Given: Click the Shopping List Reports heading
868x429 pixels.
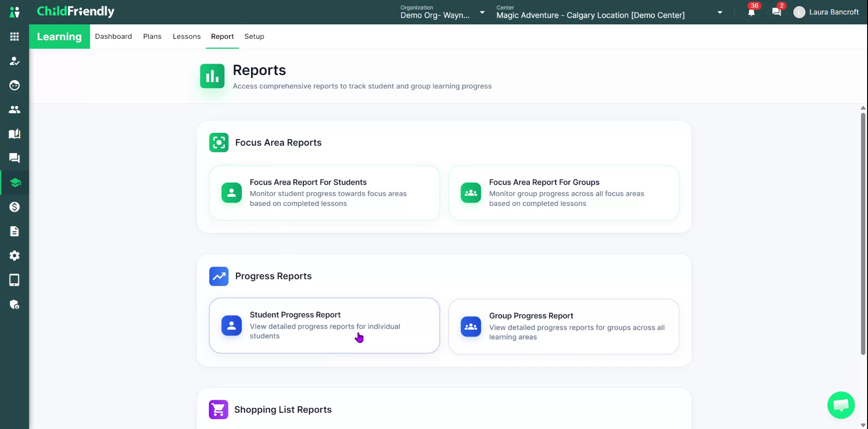Looking at the screenshot, I should tap(283, 410).
